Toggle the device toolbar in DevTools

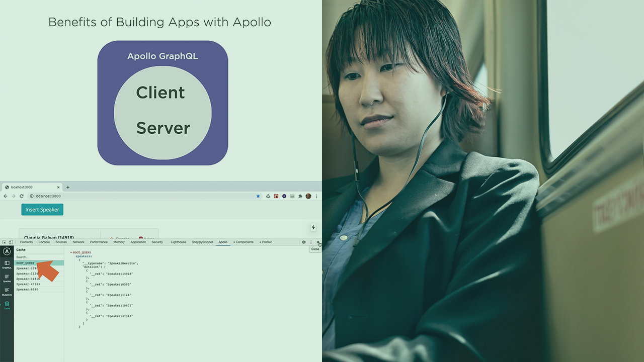pyautogui.click(x=11, y=242)
